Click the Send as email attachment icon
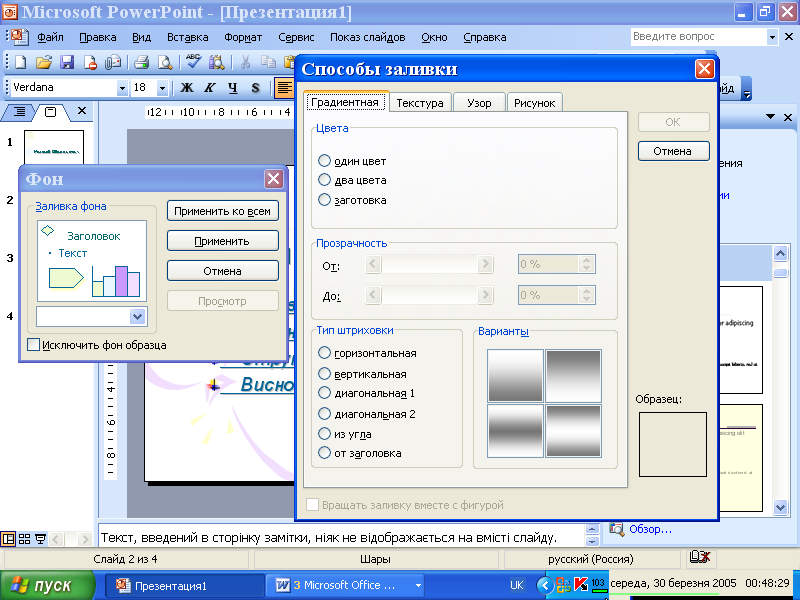 (113, 62)
